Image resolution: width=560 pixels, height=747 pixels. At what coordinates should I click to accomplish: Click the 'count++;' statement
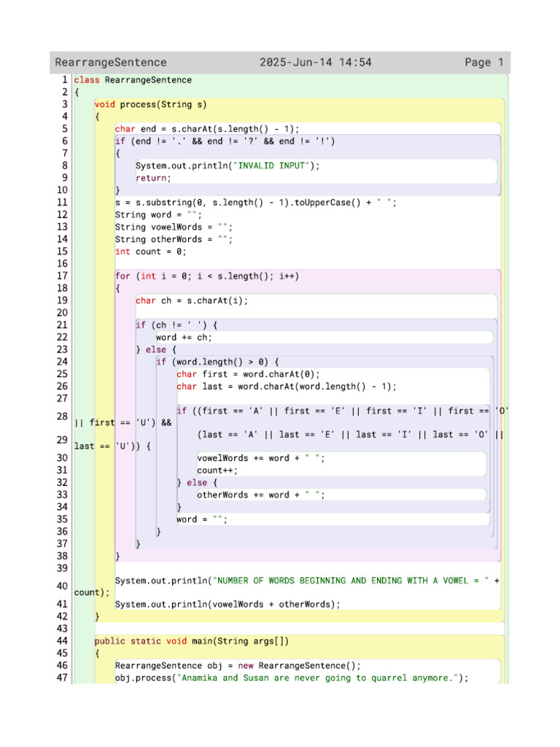click(217, 471)
